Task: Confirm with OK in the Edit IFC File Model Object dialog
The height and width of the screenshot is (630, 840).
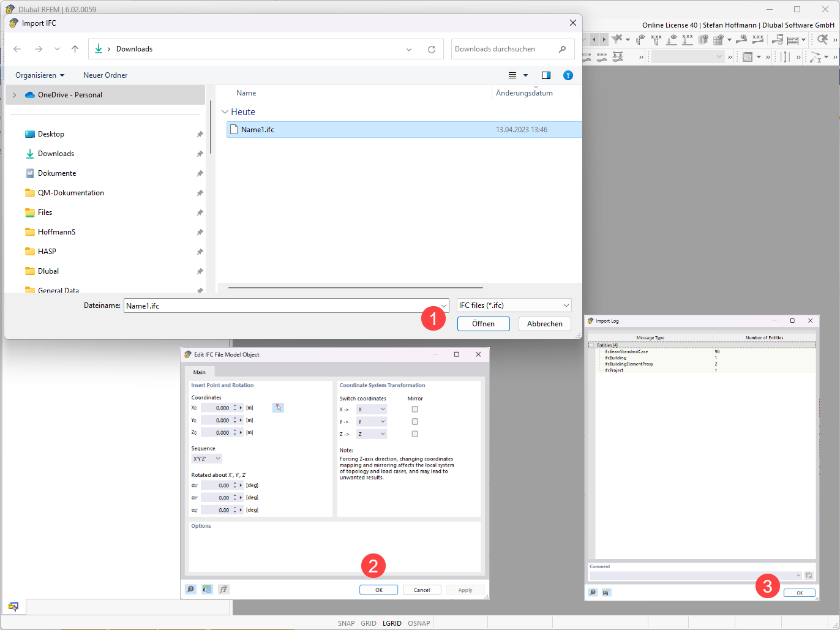Action: (x=378, y=590)
